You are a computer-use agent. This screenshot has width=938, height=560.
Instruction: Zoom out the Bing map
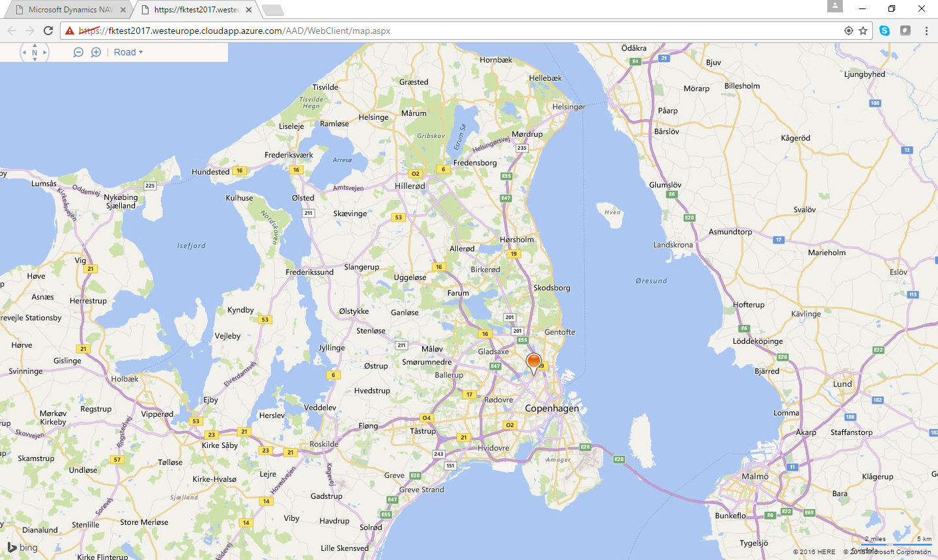78,52
